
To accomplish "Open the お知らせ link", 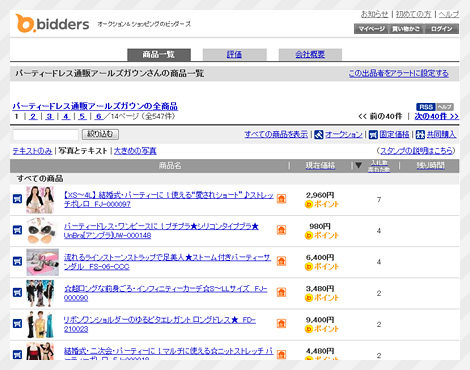I will [x=375, y=14].
